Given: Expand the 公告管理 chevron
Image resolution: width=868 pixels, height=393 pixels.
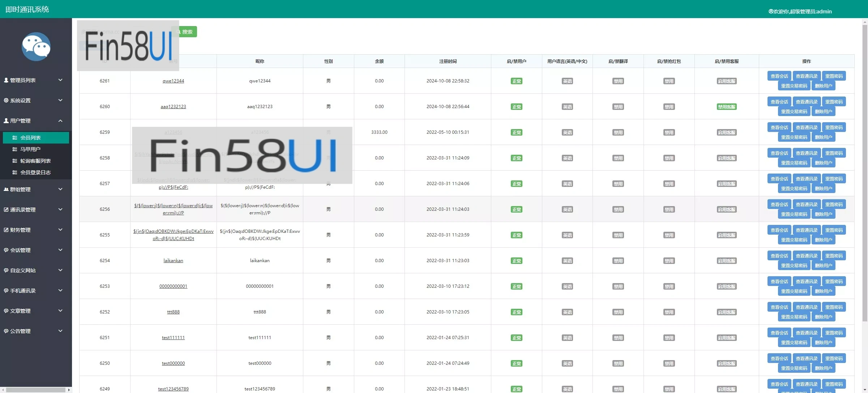Looking at the screenshot, I should (x=60, y=331).
